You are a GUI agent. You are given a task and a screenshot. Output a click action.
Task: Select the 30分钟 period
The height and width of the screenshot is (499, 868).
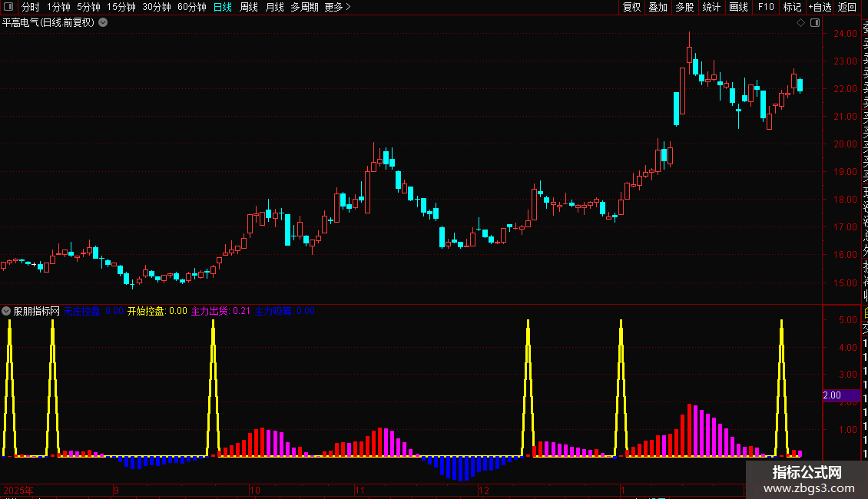click(156, 7)
